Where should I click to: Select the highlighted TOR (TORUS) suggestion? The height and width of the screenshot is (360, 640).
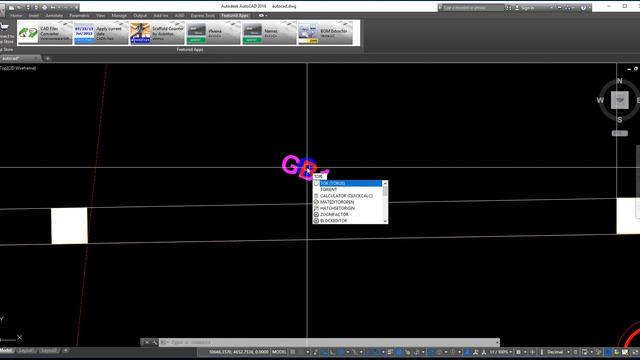point(347,183)
